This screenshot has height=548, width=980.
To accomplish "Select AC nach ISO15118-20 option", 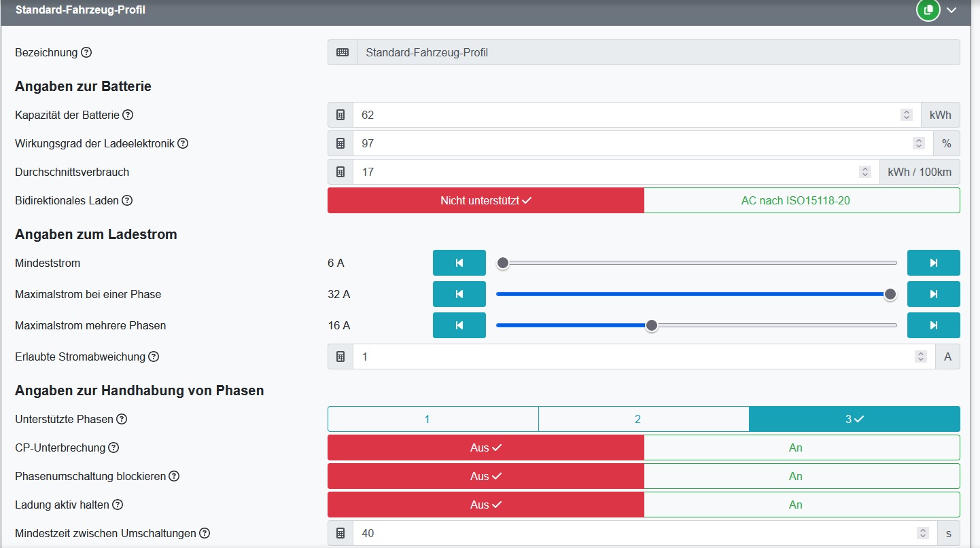I will pyautogui.click(x=802, y=200).
